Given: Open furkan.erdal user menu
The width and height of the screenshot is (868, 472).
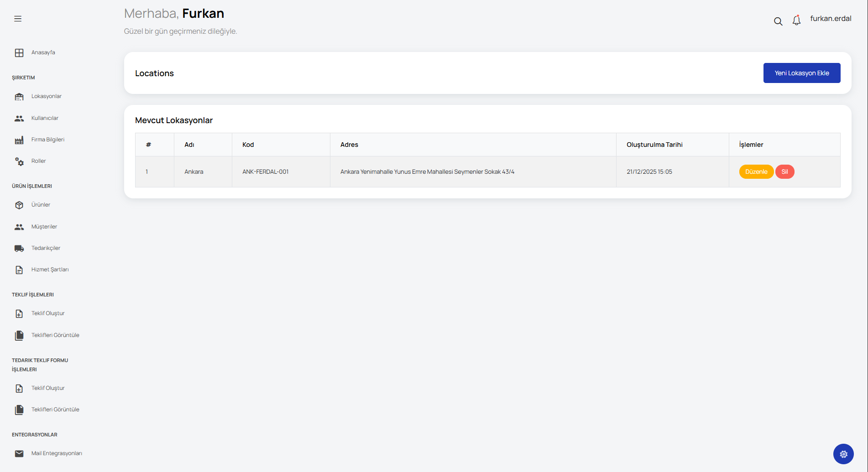Looking at the screenshot, I should (x=831, y=19).
